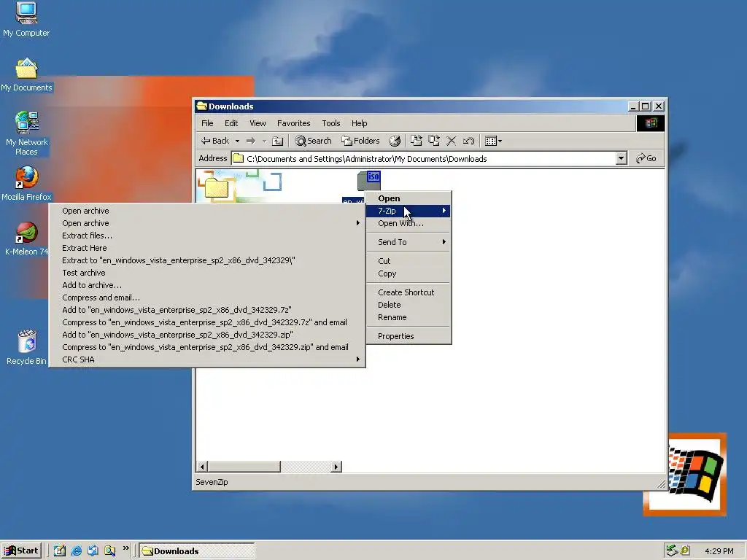This screenshot has height=560, width=747.
Task: Toggle the Folders pane
Action: pos(360,141)
